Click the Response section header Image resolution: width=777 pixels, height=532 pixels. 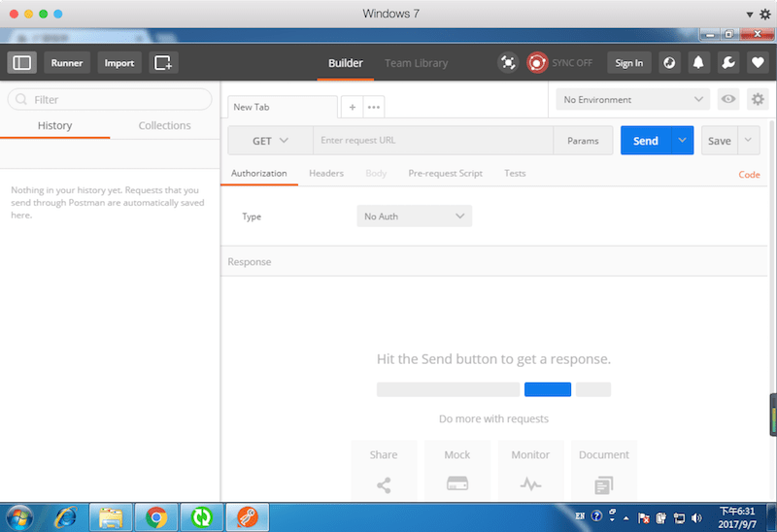pyautogui.click(x=494, y=261)
